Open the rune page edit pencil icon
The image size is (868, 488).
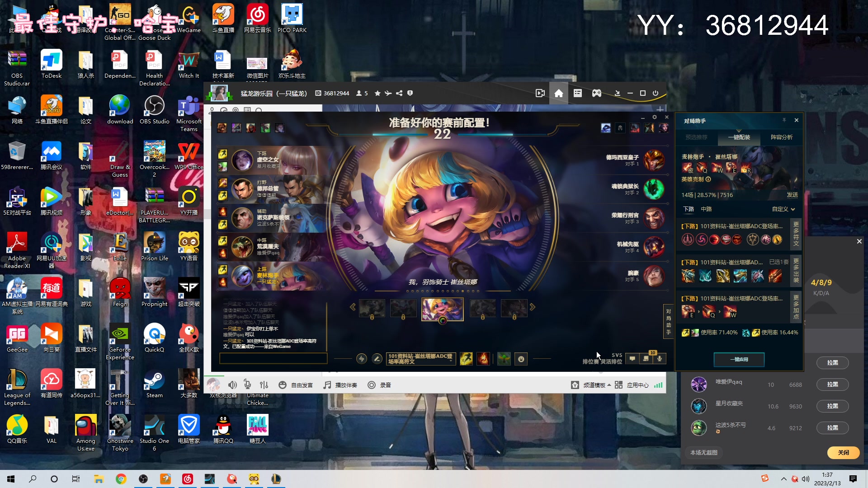point(377,359)
